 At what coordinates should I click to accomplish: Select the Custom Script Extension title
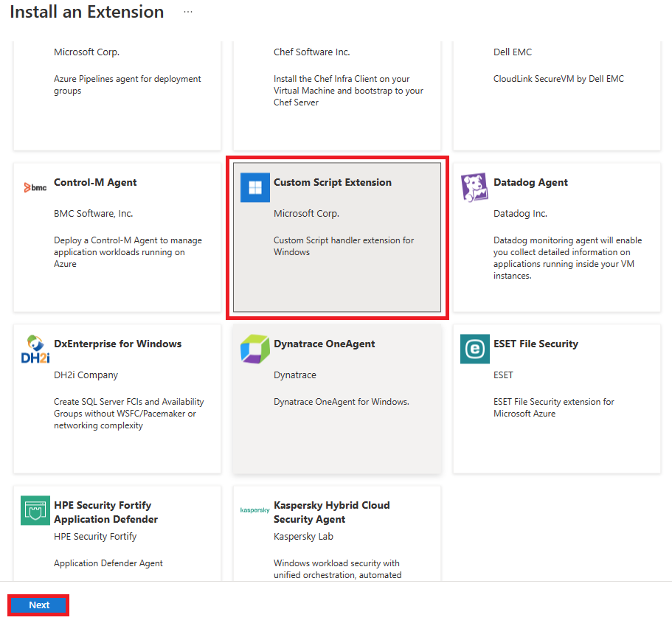pos(333,183)
